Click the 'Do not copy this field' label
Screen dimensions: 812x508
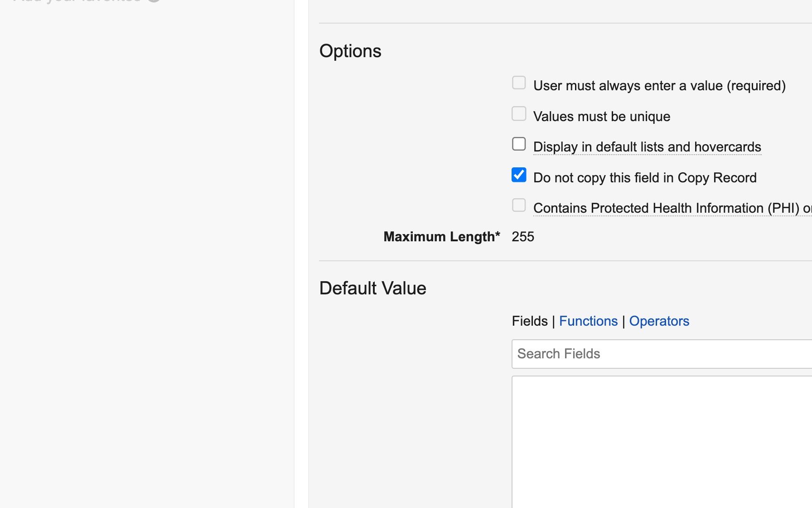(x=645, y=178)
